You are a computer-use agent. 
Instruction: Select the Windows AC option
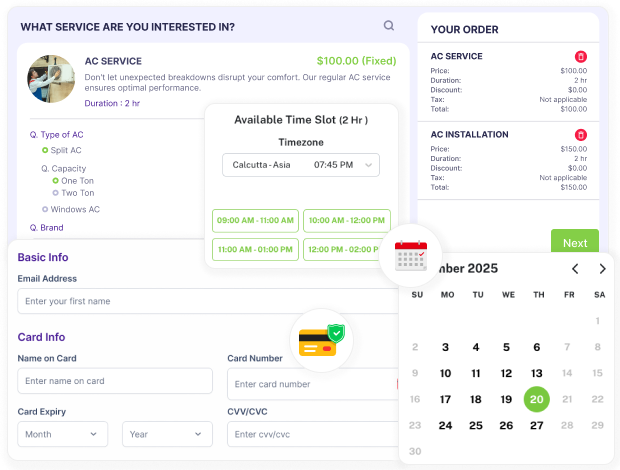coord(71,209)
